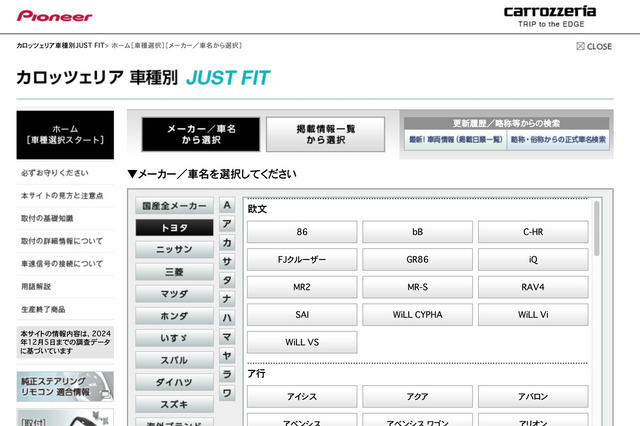Viewport: 640px width, 426px height.
Task: Select car model bB
Action: click(x=418, y=232)
